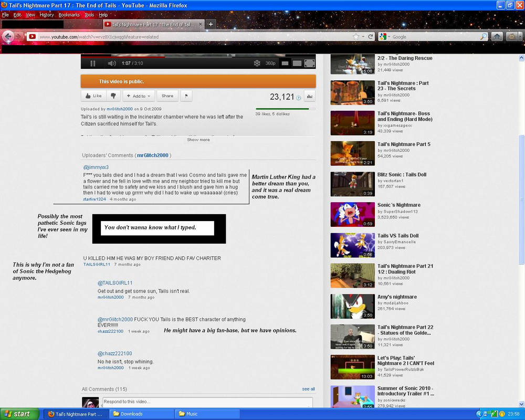Screen dimensions: 525x420
Task: Enter full screen video mode
Action: click(x=309, y=64)
